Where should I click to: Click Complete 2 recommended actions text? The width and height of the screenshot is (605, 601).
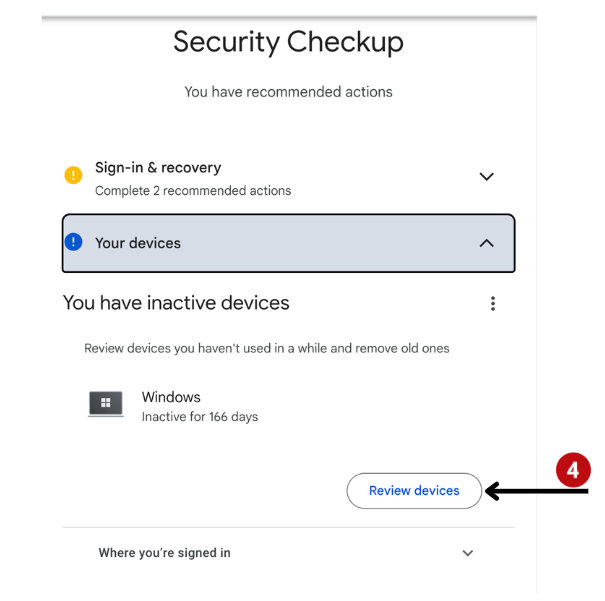(193, 190)
